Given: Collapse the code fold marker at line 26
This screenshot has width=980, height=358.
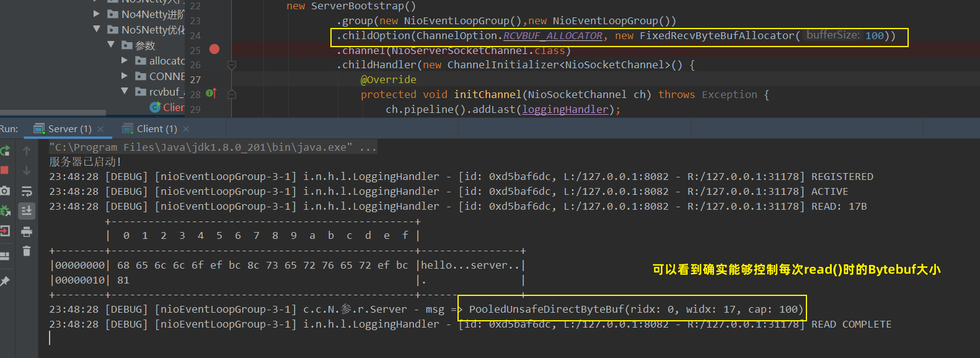Looking at the screenshot, I should 232,65.
